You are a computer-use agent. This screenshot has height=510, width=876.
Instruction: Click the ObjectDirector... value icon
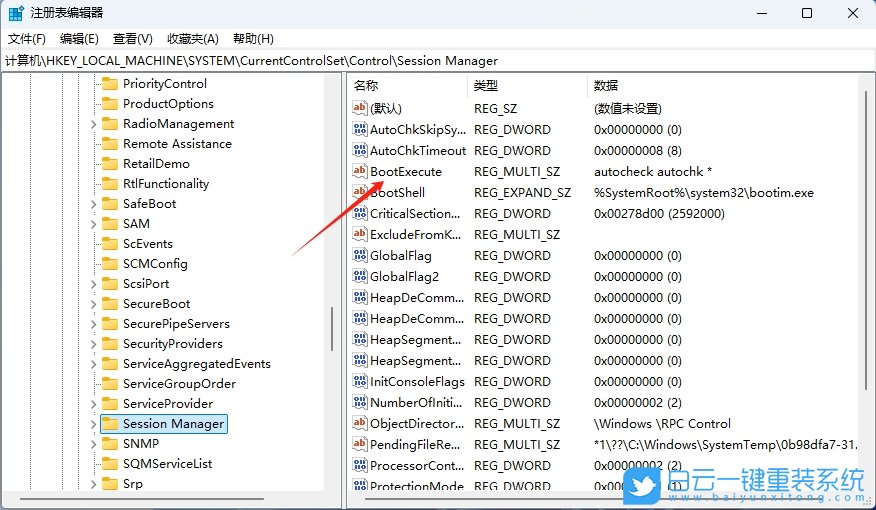[360, 423]
